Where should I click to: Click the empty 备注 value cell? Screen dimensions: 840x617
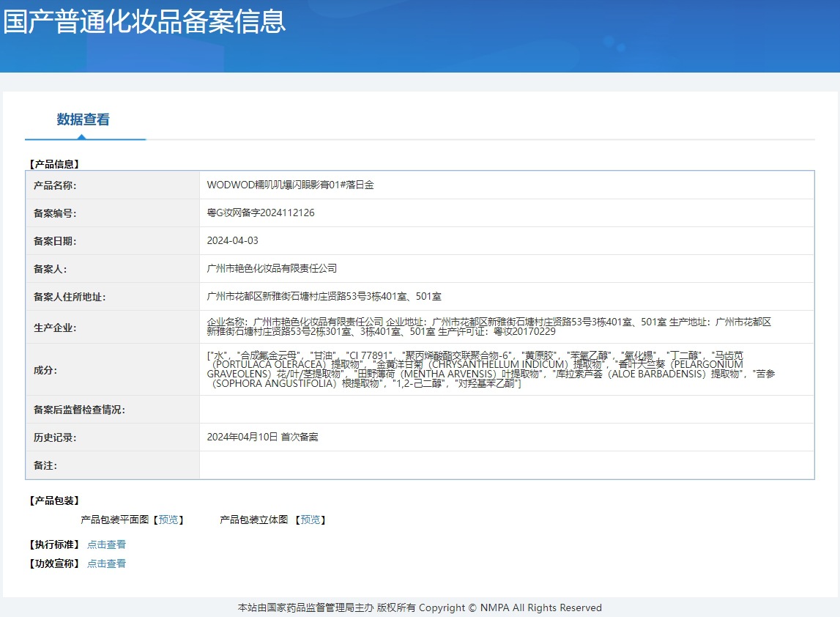[x=506, y=465]
